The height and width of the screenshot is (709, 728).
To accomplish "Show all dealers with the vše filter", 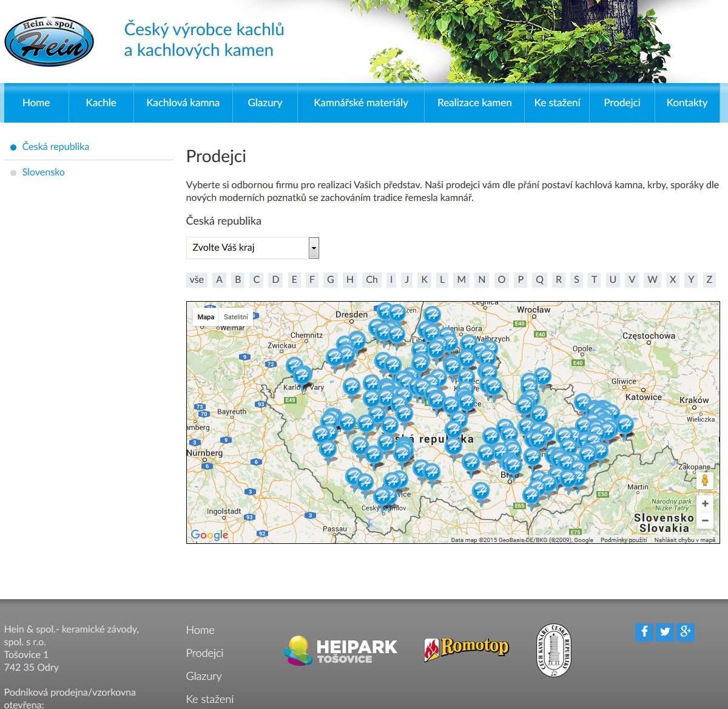I will coord(197,280).
